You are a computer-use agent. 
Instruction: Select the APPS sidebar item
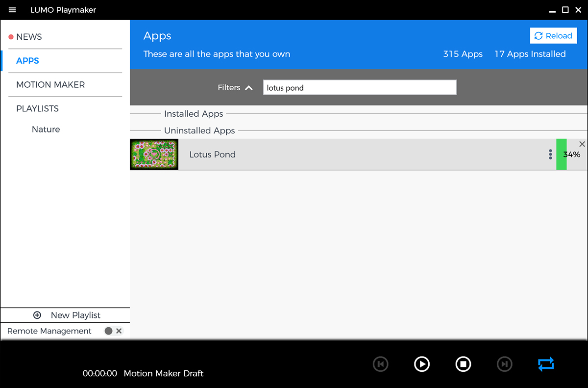click(27, 61)
